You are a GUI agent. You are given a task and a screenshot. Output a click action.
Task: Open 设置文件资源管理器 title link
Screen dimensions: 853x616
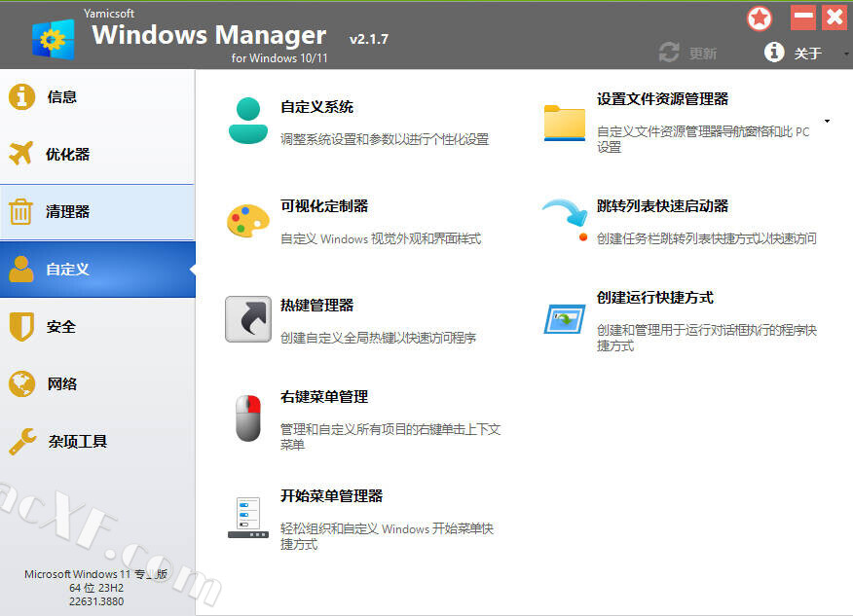pos(662,99)
